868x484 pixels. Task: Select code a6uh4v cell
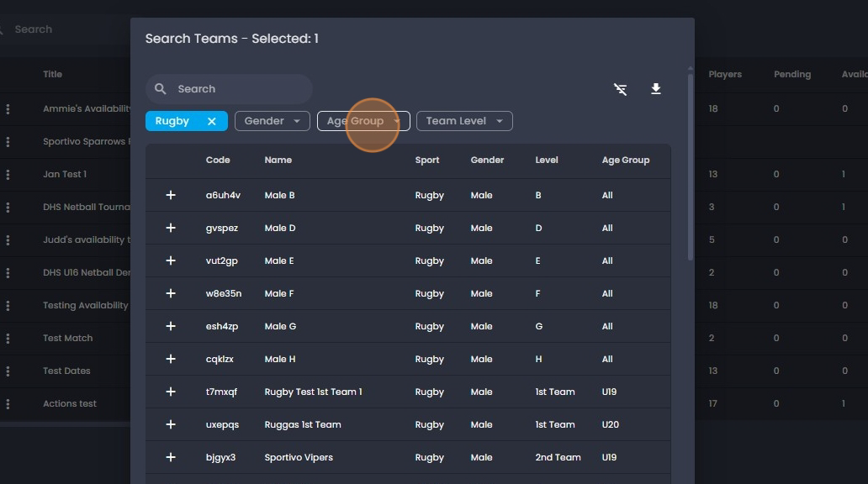223,195
